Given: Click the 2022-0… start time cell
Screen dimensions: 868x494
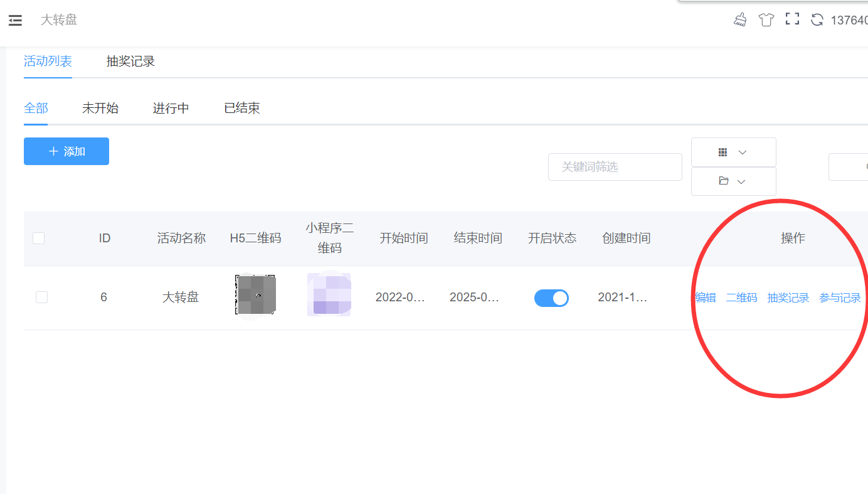Looking at the screenshot, I should pyautogui.click(x=401, y=297).
